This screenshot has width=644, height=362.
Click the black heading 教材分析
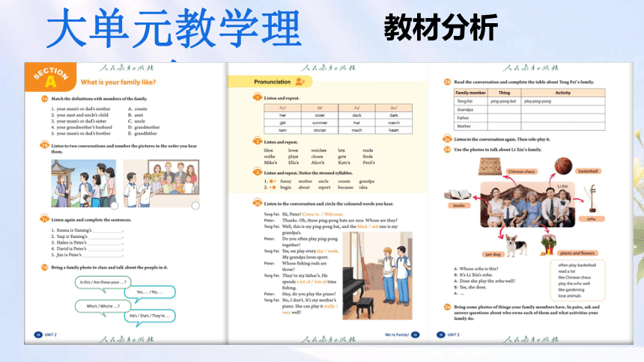click(x=441, y=28)
